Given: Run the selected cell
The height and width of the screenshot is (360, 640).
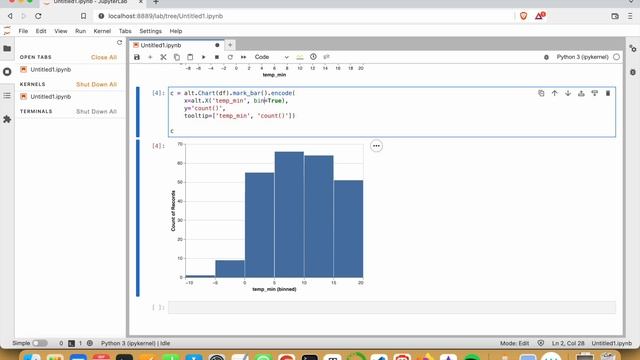Looking at the screenshot, I should (x=203, y=57).
